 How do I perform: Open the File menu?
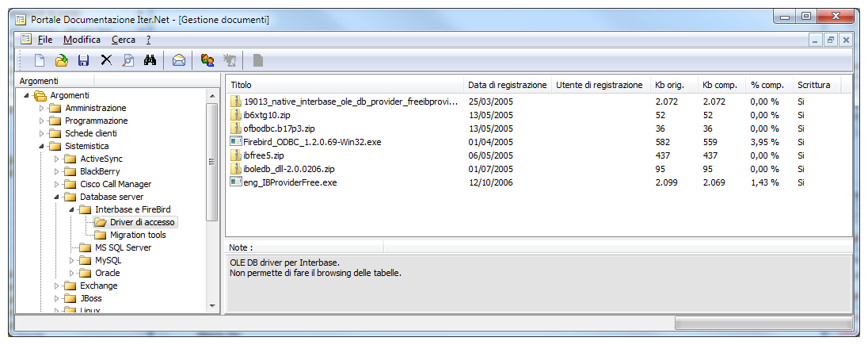(45, 40)
